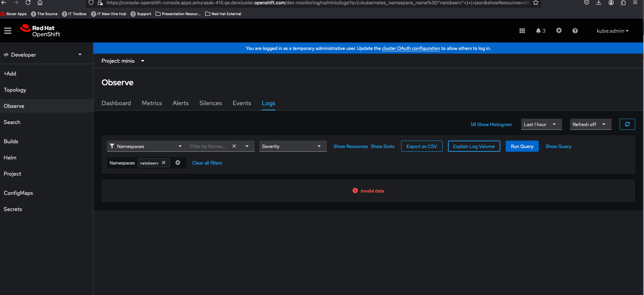This screenshot has height=295, width=644.
Task: Open ConfigMaps in the sidebar
Action: (47, 193)
